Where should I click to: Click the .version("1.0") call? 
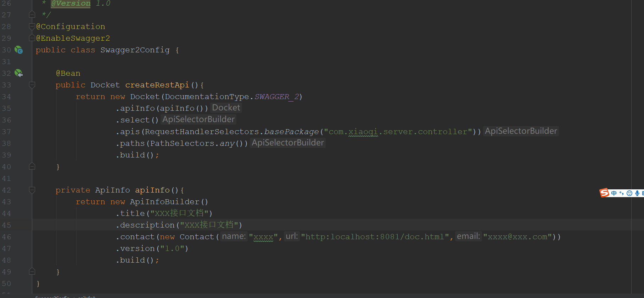tap(152, 248)
